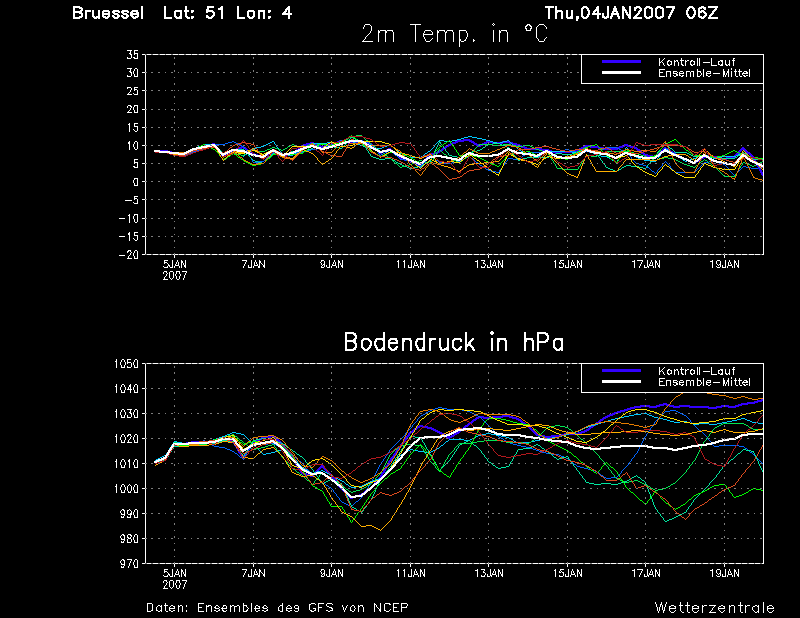Click the Wetterzentrale credit text
The image size is (800, 618).
(x=715, y=608)
